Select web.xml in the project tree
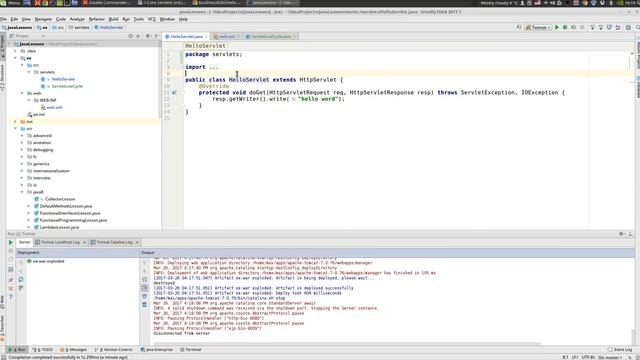Screen dimensions: 640x360 coord(54,107)
